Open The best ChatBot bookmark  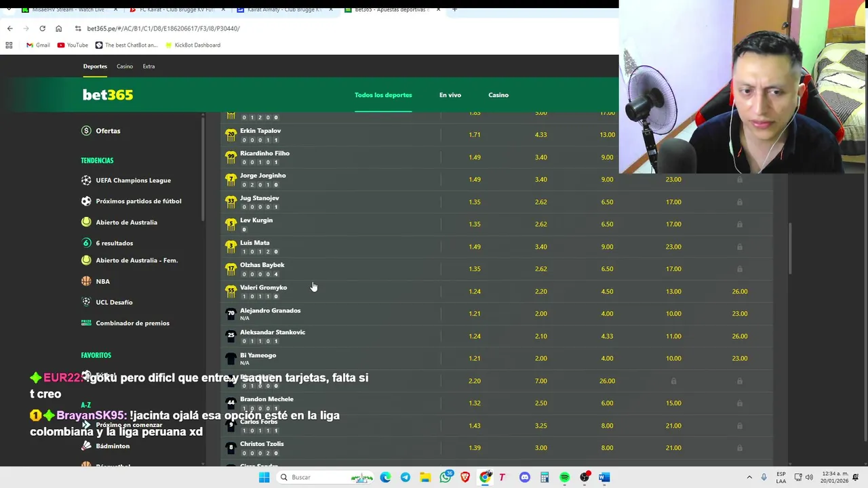click(x=126, y=45)
